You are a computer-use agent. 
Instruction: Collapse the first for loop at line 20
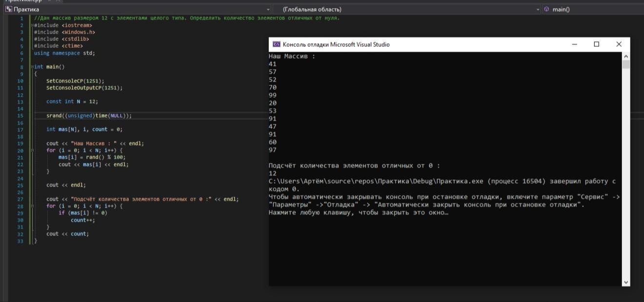tap(32, 151)
